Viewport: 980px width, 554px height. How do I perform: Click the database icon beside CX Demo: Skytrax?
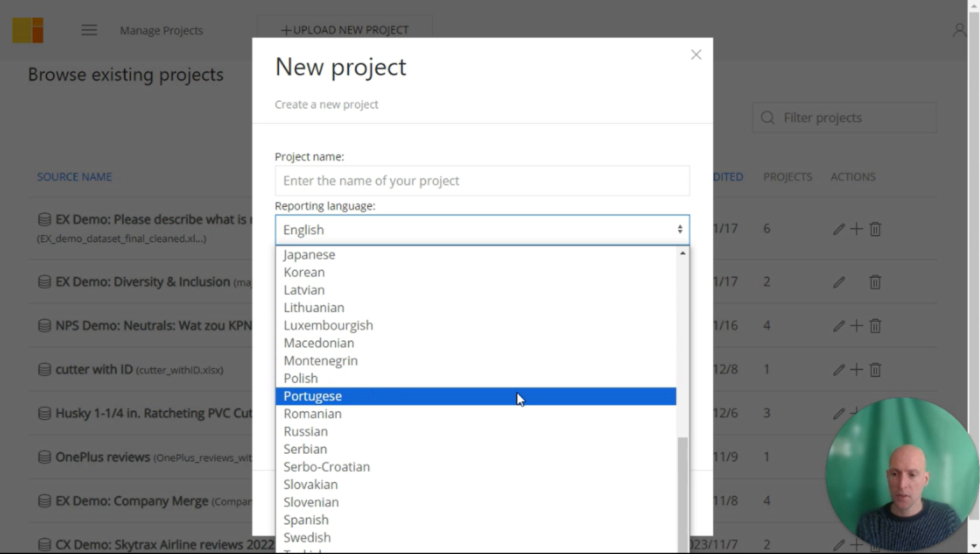point(43,544)
